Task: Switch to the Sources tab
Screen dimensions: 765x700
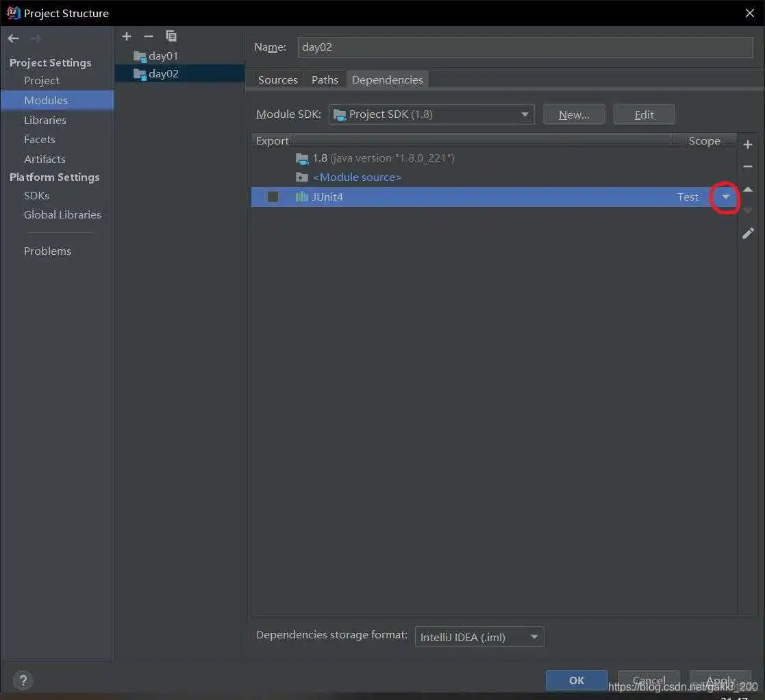Action: click(277, 80)
